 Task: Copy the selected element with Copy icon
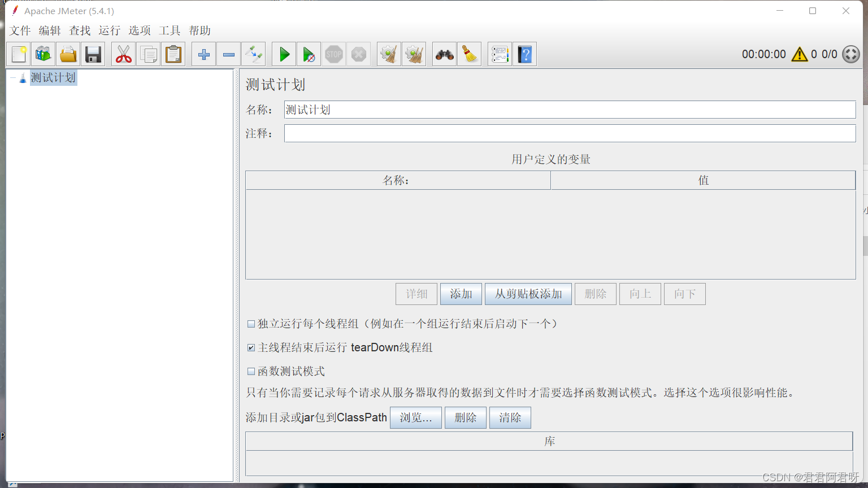click(x=148, y=54)
